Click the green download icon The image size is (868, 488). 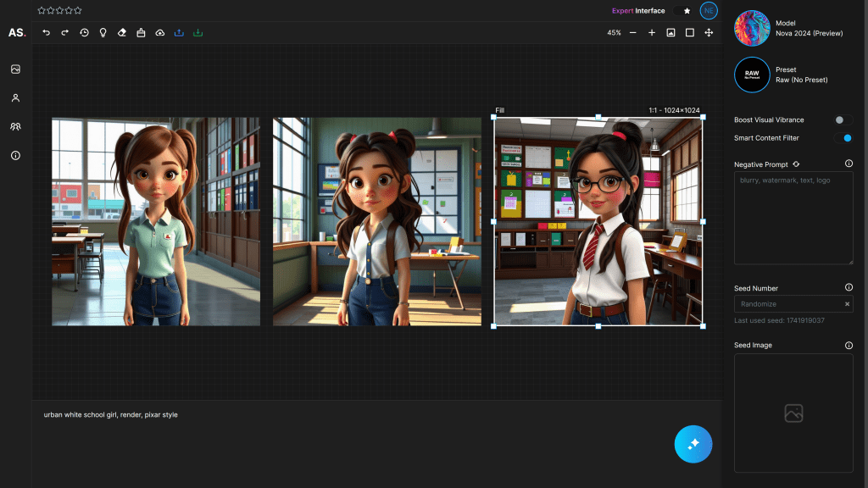(198, 32)
